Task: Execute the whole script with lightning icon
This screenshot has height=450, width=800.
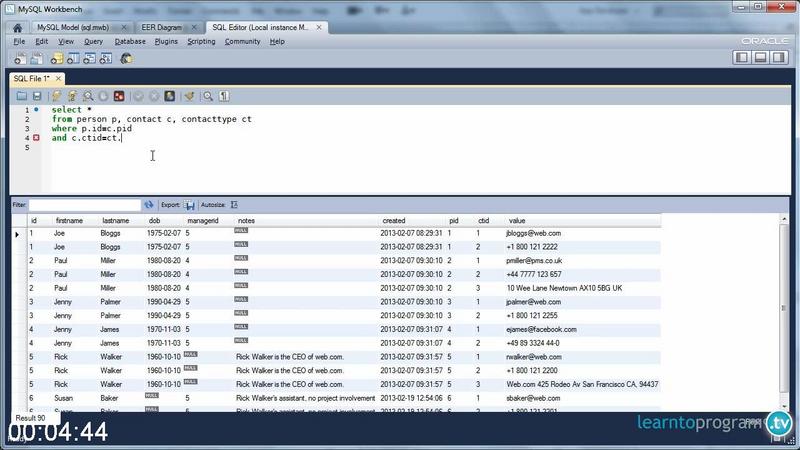Action: 56,96
